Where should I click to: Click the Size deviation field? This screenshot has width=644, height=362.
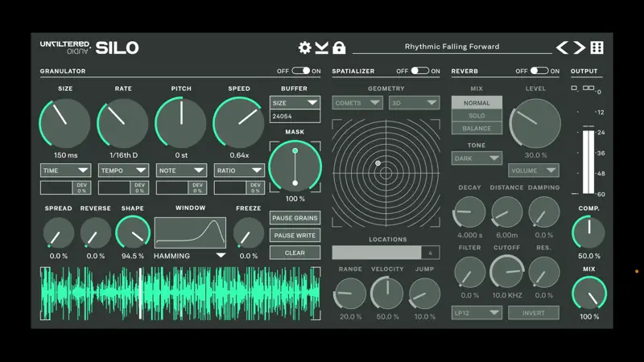coord(65,187)
